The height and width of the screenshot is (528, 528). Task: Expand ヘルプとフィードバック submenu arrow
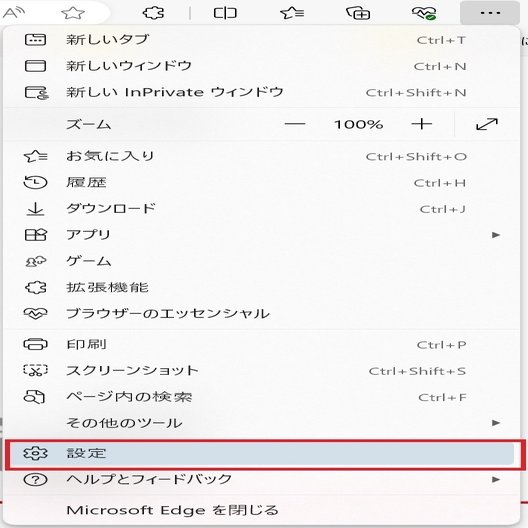click(x=496, y=479)
